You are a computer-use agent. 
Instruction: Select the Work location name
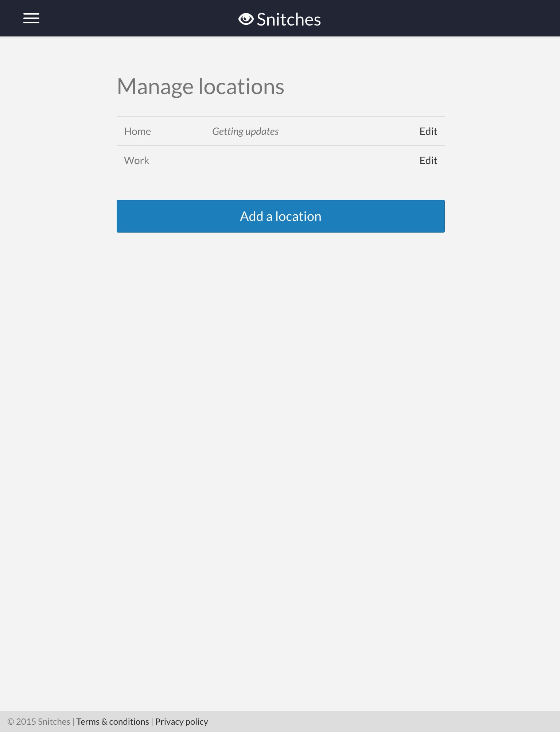(136, 160)
